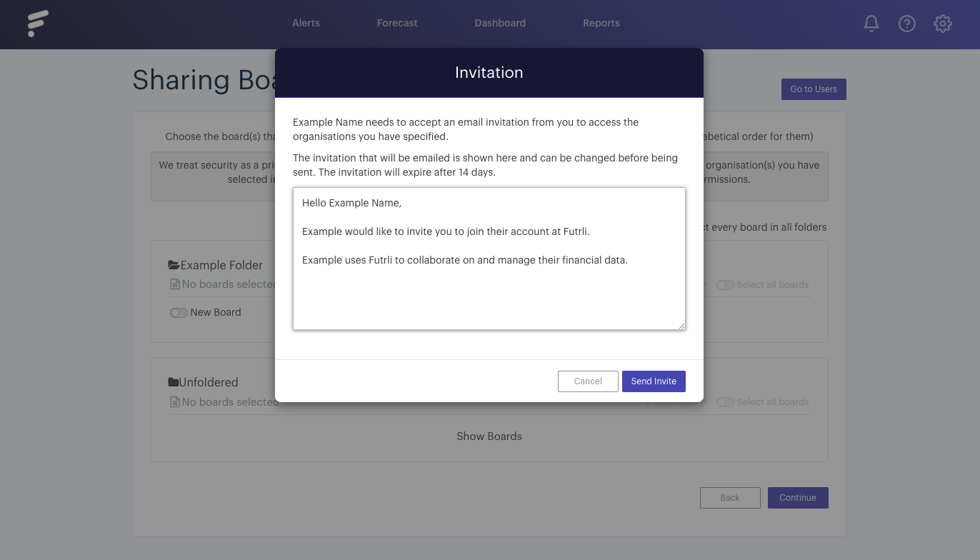Viewport: 980px width, 560px height.
Task: Click the 'invitation will expire after 14 days' text
Action: pos(406,172)
